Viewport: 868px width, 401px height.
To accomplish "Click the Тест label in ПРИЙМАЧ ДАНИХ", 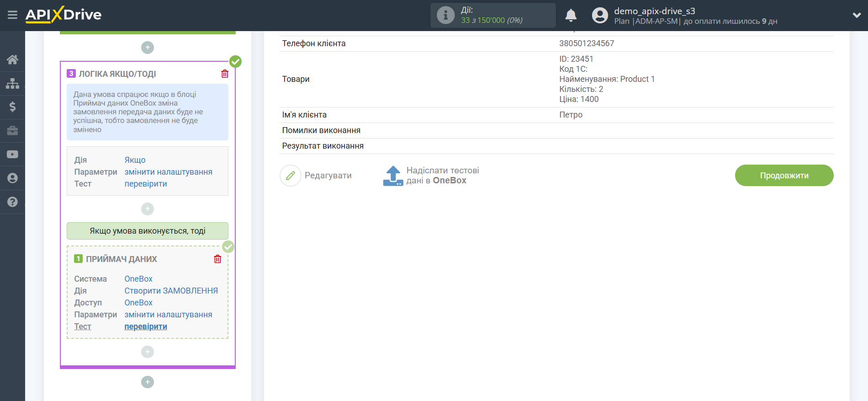I will [83, 326].
